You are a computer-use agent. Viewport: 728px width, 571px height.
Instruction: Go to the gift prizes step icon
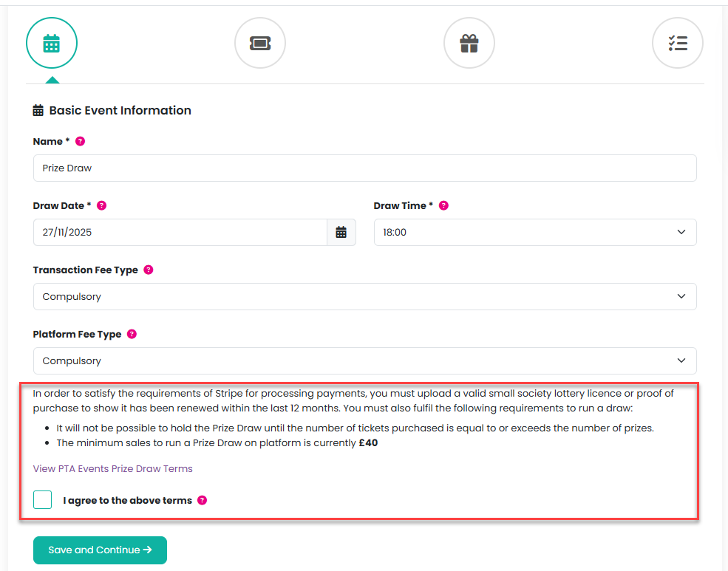click(x=469, y=43)
